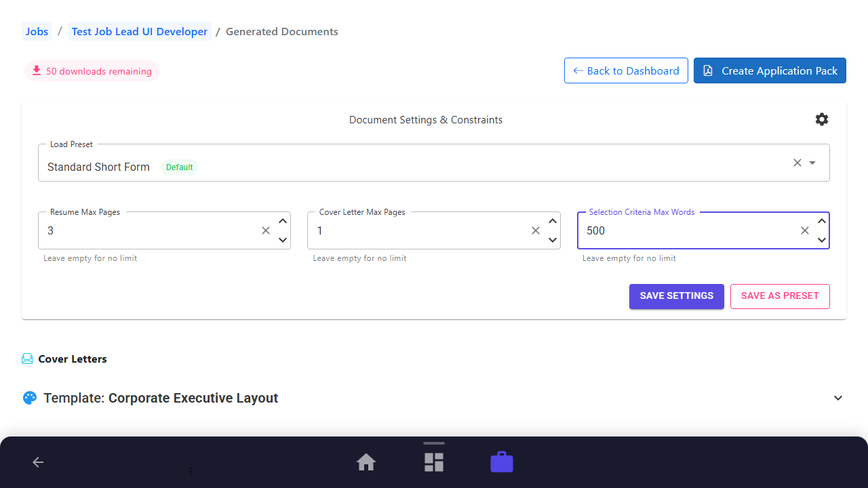Click the Standard Short Form preset text
Screen dimensions: 868x488
[98, 167]
